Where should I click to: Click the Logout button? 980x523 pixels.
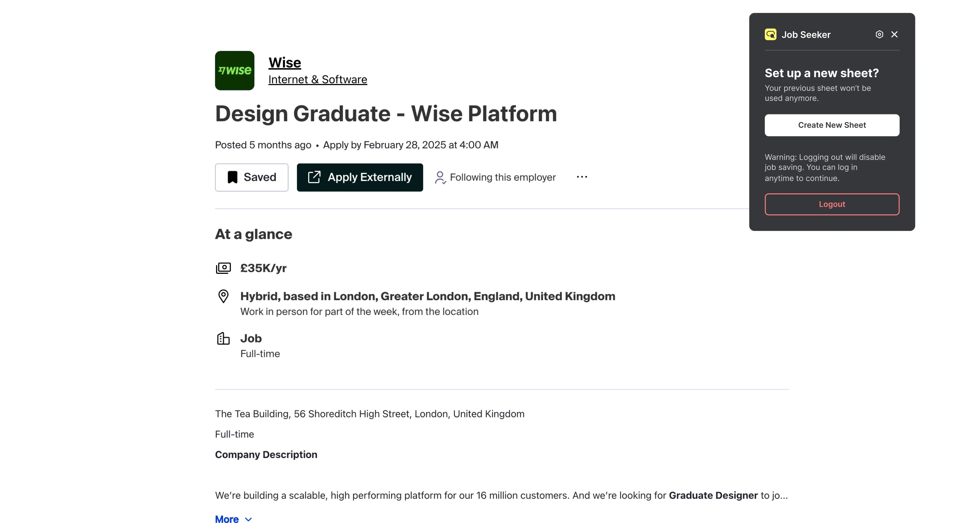[832, 204]
